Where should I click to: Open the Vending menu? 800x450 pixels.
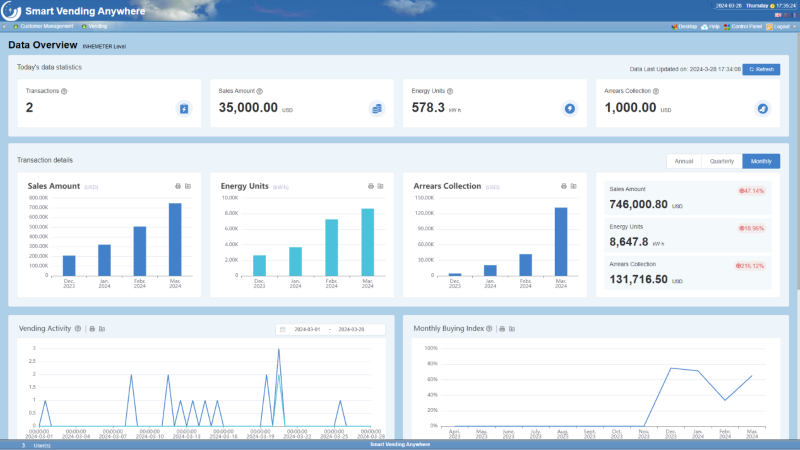pyautogui.click(x=94, y=26)
